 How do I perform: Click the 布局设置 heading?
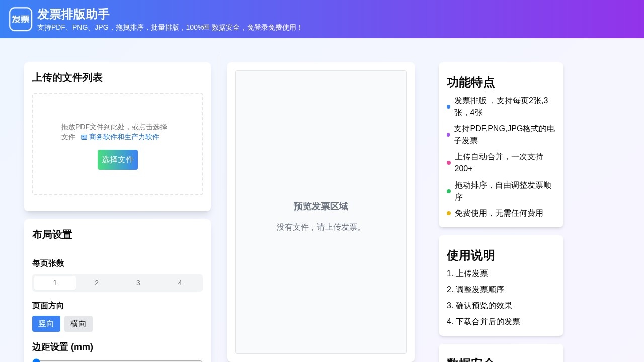[x=52, y=234]
